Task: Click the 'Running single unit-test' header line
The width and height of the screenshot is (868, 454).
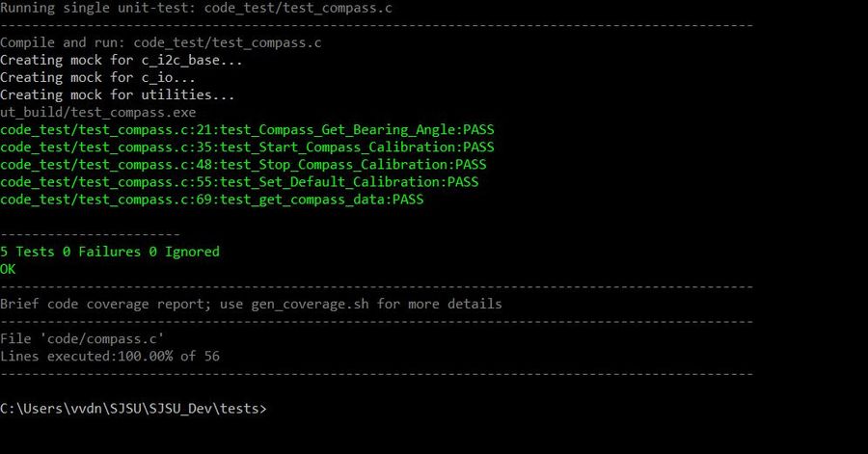Action: tap(196, 8)
